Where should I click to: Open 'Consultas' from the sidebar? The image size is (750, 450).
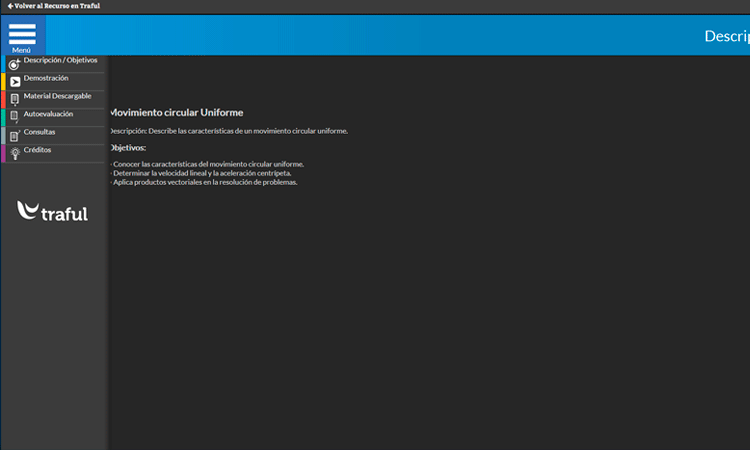coord(40,132)
